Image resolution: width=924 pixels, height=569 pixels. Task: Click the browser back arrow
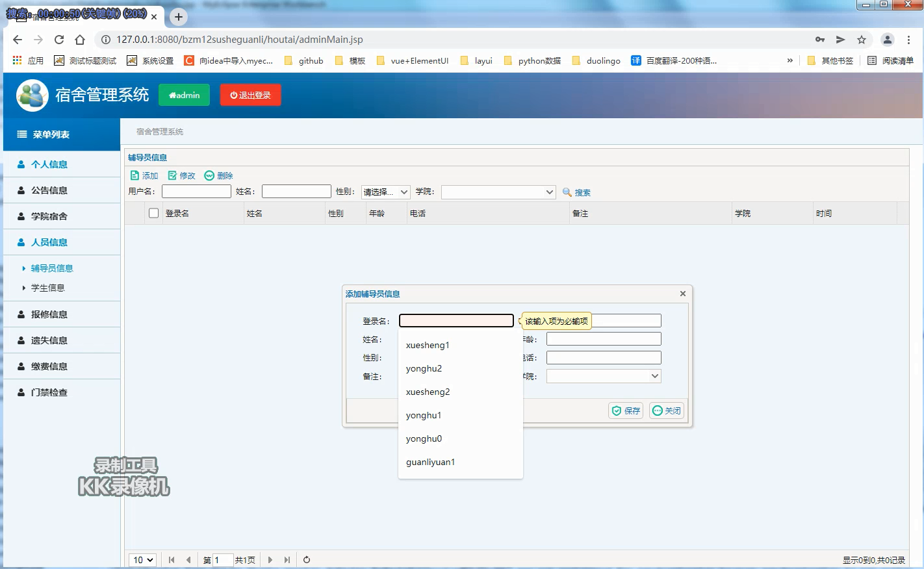pos(18,40)
